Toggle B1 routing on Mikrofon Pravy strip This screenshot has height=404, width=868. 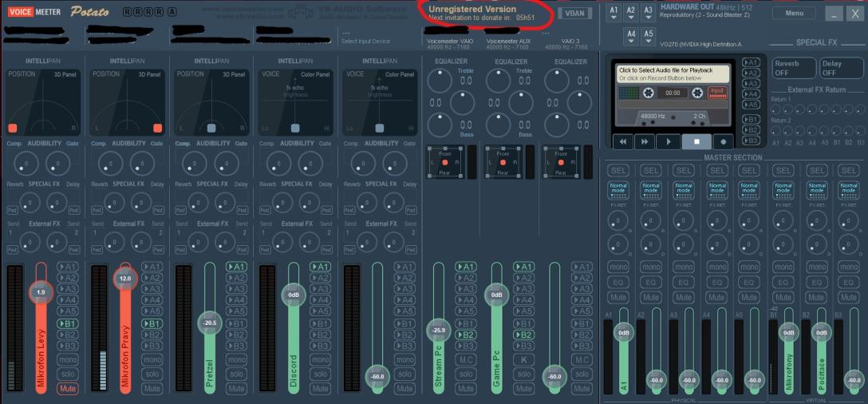[x=152, y=323]
